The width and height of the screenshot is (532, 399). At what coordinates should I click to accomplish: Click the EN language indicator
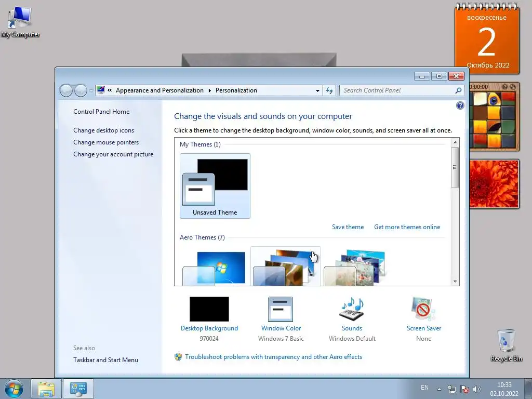tap(424, 388)
